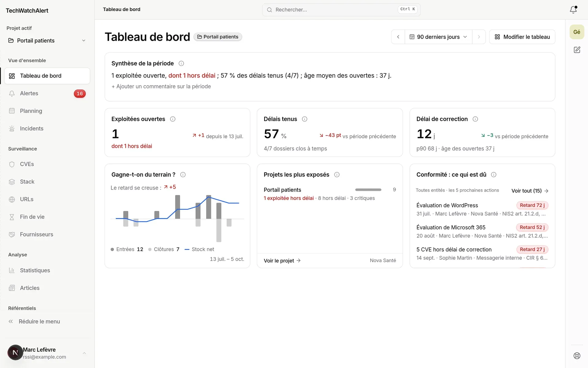Expand the Portail patients project selector
Image resolution: width=588 pixels, height=368 pixels.
pyautogui.click(x=47, y=40)
